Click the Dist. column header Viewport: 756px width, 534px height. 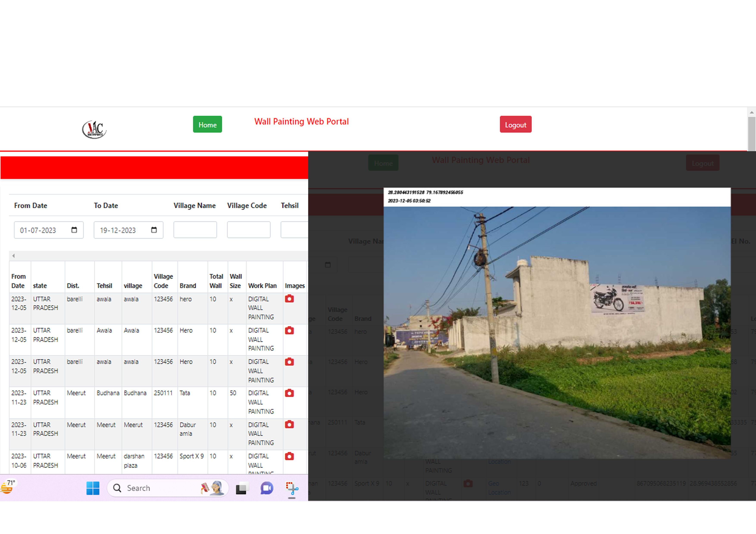click(73, 286)
